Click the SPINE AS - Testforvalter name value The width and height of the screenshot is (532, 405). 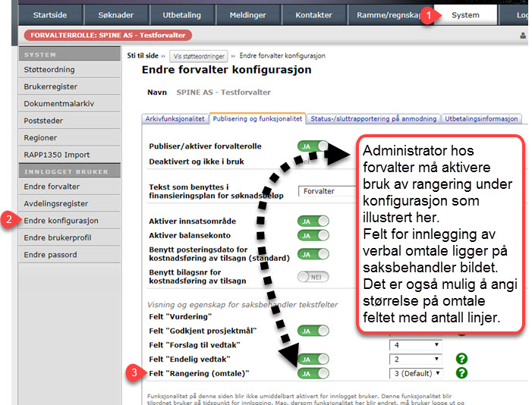click(x=223, y=93)
